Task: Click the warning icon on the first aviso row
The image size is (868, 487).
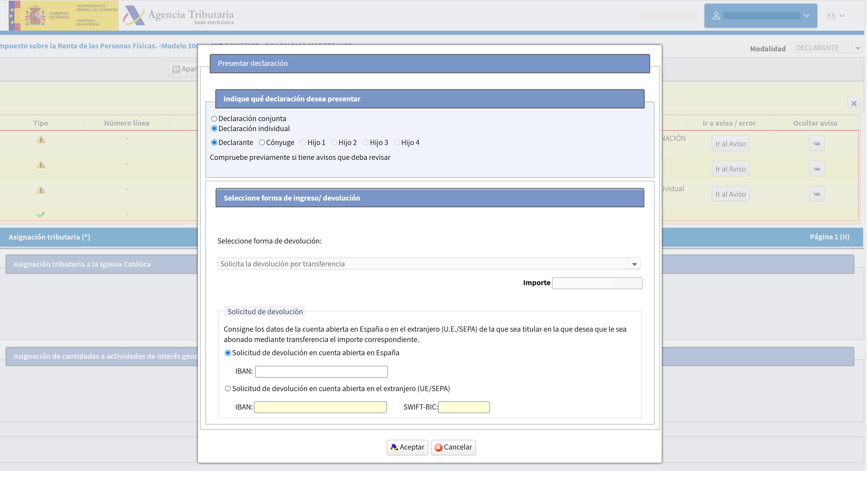Action: 40,139
